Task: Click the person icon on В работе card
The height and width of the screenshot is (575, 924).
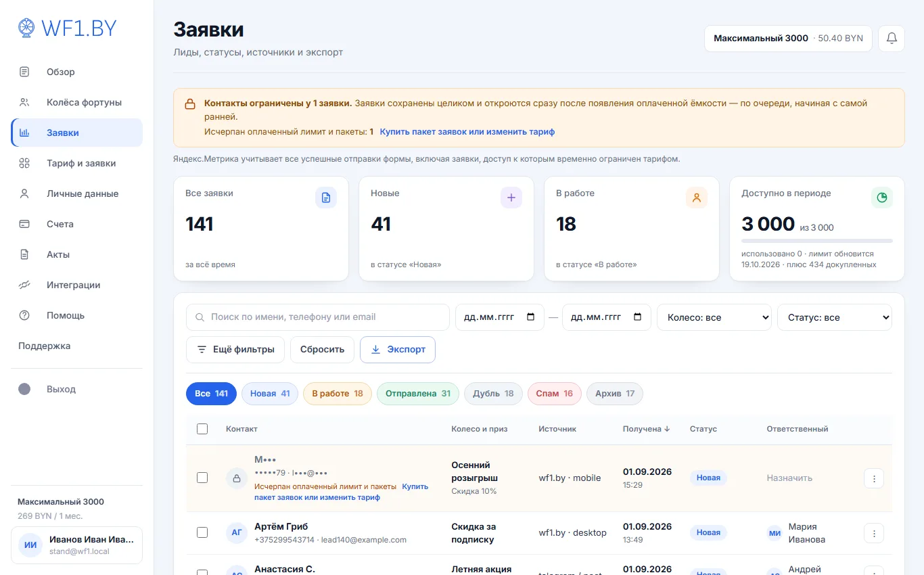Action: (697, 198)
